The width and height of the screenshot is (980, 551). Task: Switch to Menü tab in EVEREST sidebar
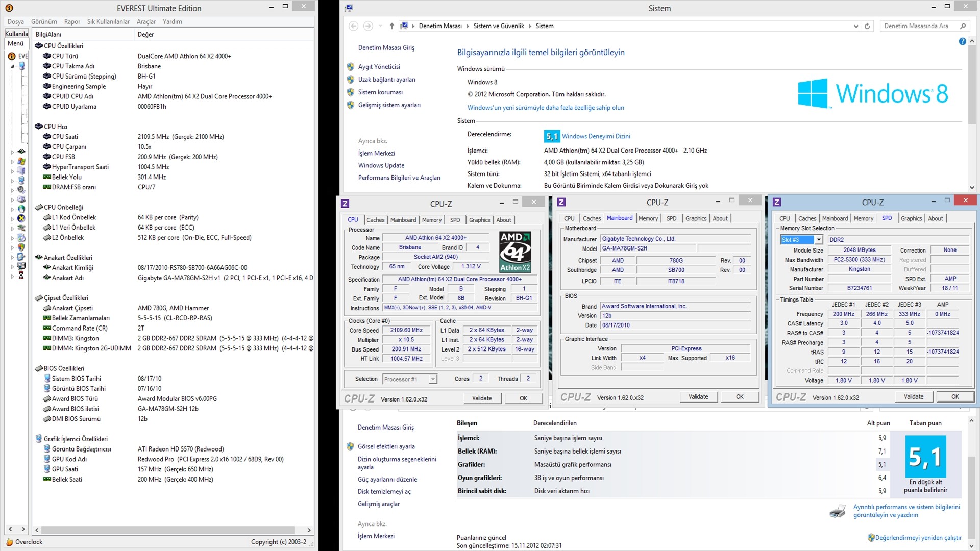coord(15,43)
